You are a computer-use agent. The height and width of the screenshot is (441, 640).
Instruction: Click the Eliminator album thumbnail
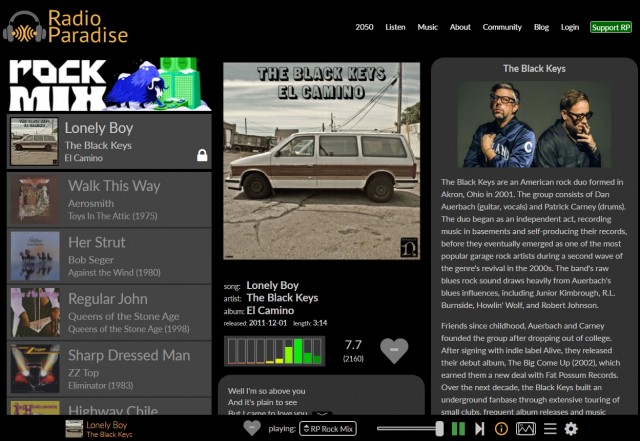pyautogui.click(x=35, y=369)
